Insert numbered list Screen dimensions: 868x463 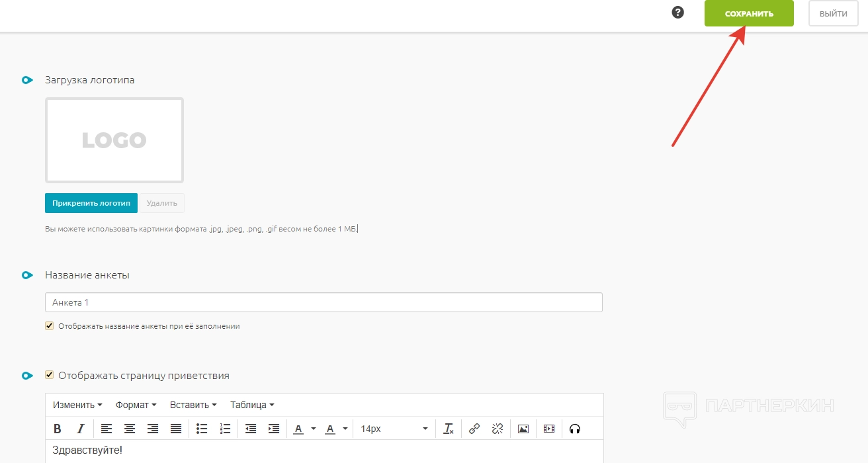pyautogui.click(x=225, y=429)
